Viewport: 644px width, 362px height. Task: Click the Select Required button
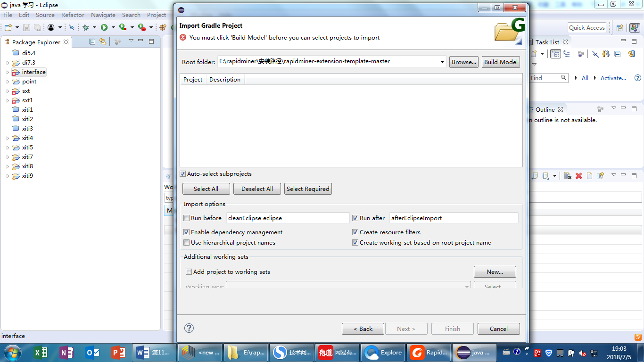point(308,189)
